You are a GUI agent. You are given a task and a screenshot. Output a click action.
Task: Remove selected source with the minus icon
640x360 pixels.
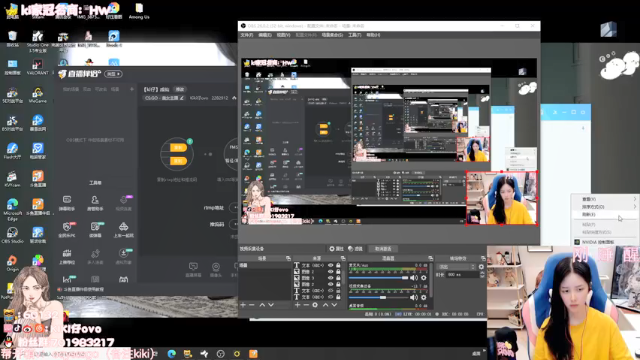(306, 305)
